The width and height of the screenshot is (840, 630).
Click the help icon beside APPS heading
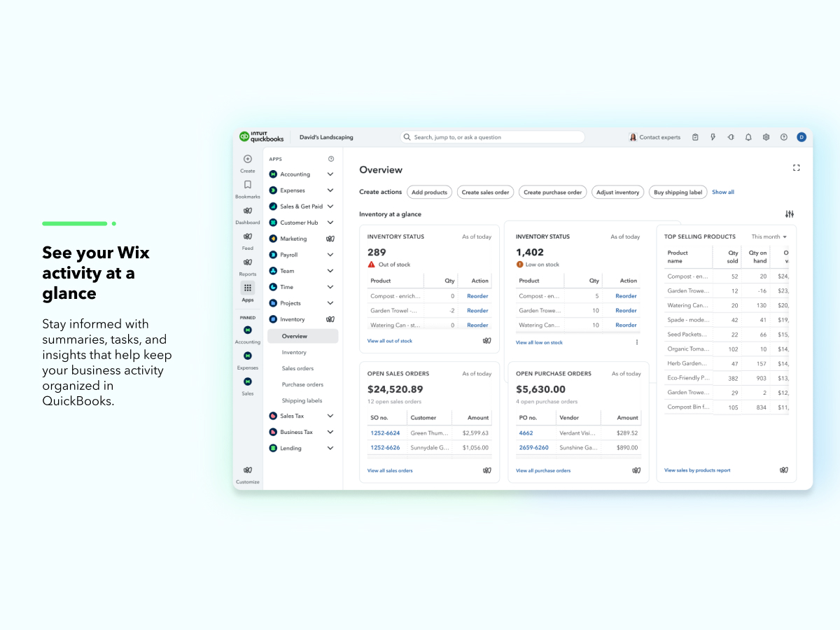coord(331,159)
